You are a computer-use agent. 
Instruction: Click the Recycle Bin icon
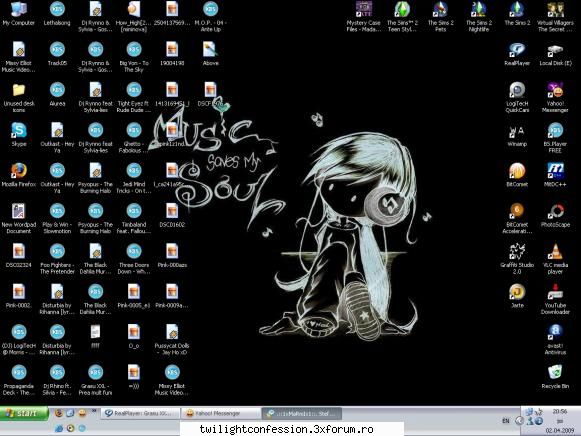[555, 376]
